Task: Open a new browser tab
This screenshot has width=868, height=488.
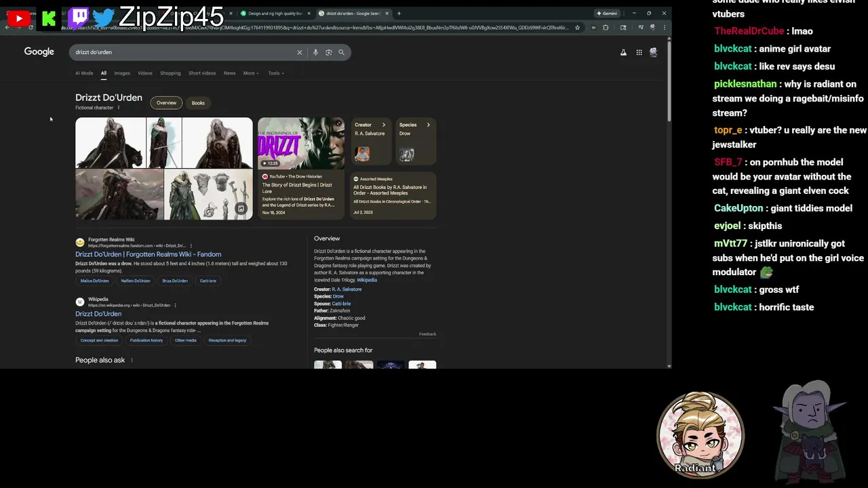Action: click(399, 14)
